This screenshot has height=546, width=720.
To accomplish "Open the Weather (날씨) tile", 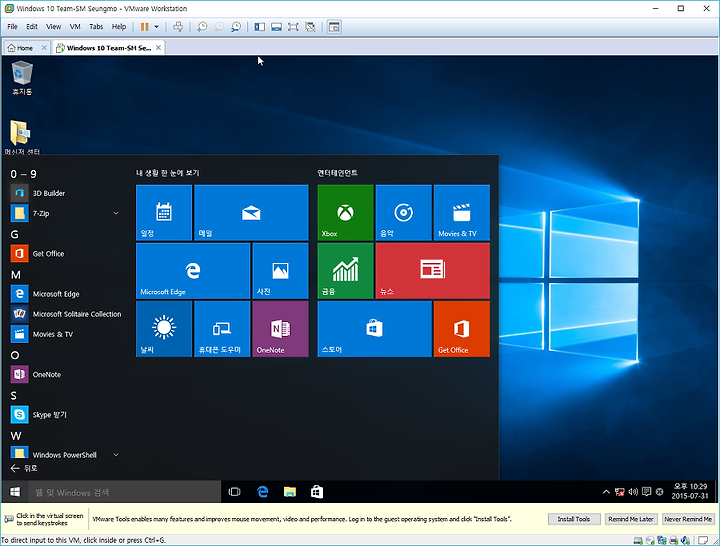I will point(164,329).
